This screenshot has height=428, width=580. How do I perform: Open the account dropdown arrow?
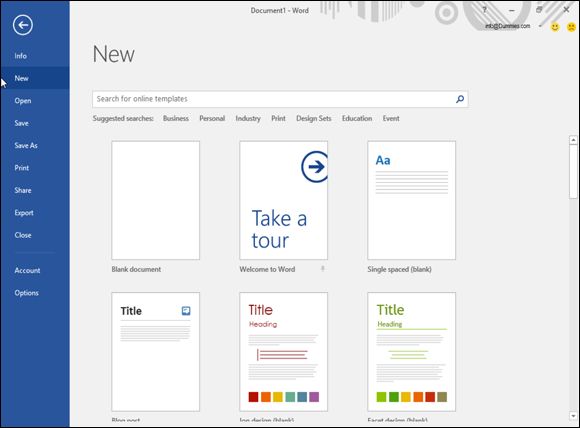540,26
